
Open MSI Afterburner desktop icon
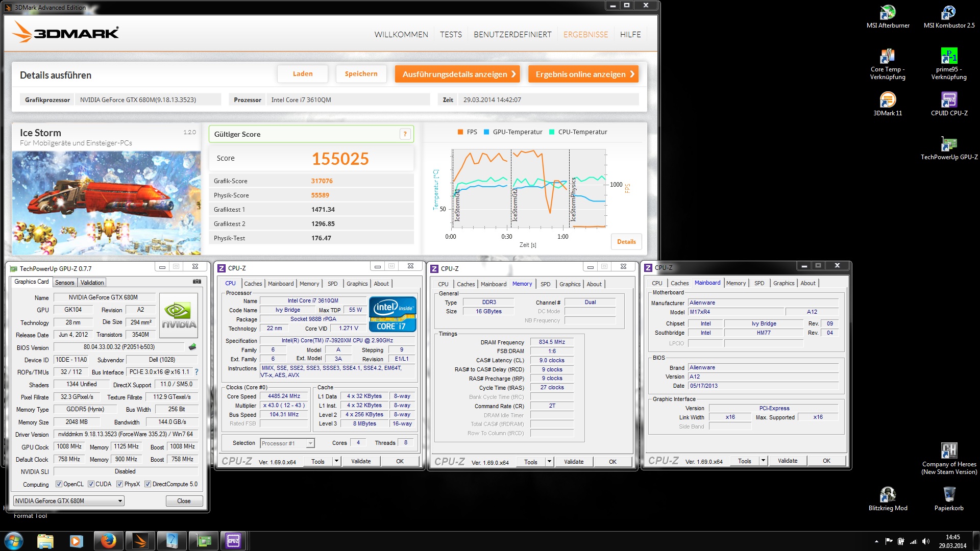click(888, 16)
